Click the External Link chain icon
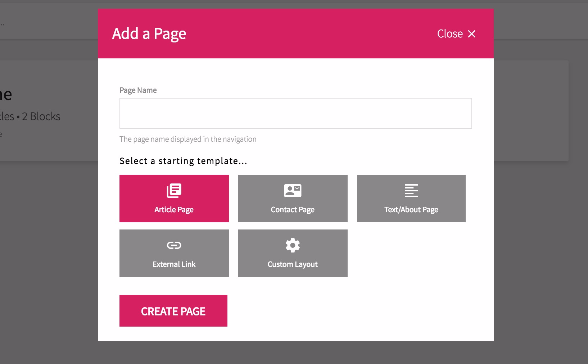Viewport: 588px width, 364px height. [174, 245]
